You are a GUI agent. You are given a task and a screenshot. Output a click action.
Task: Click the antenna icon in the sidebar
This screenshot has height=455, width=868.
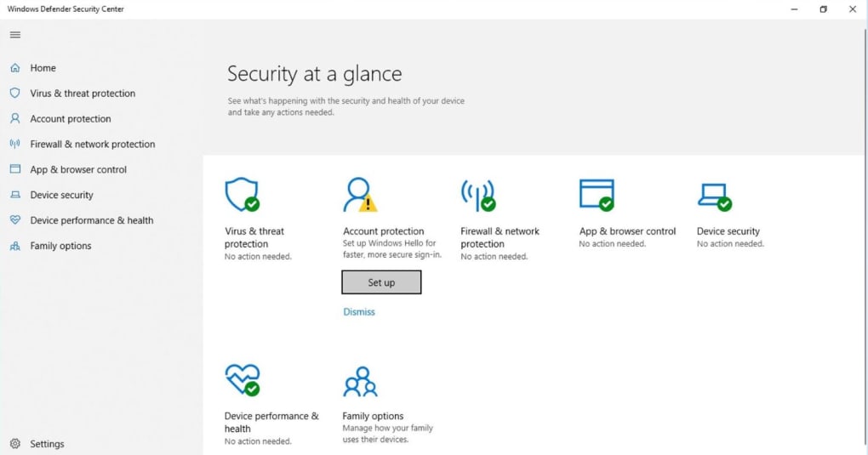coord(15,144)
